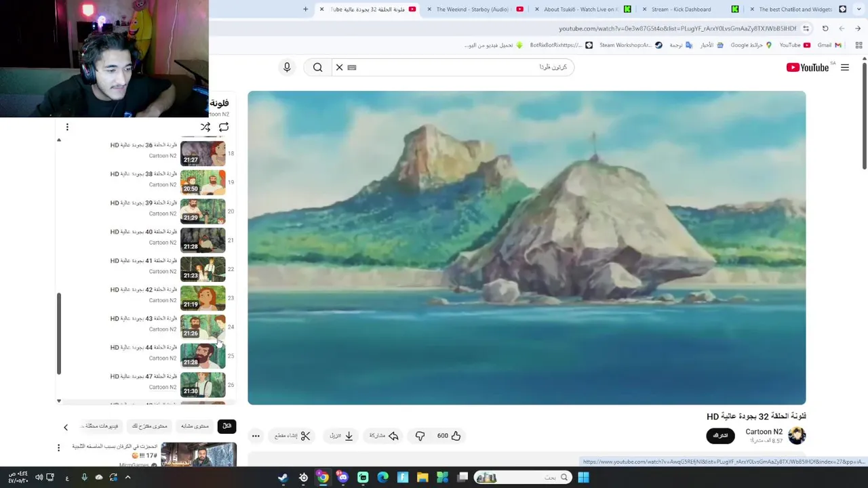Open the options menu of the MrmGames video
The width and height of the screenshot is (868, 488).
59,447
